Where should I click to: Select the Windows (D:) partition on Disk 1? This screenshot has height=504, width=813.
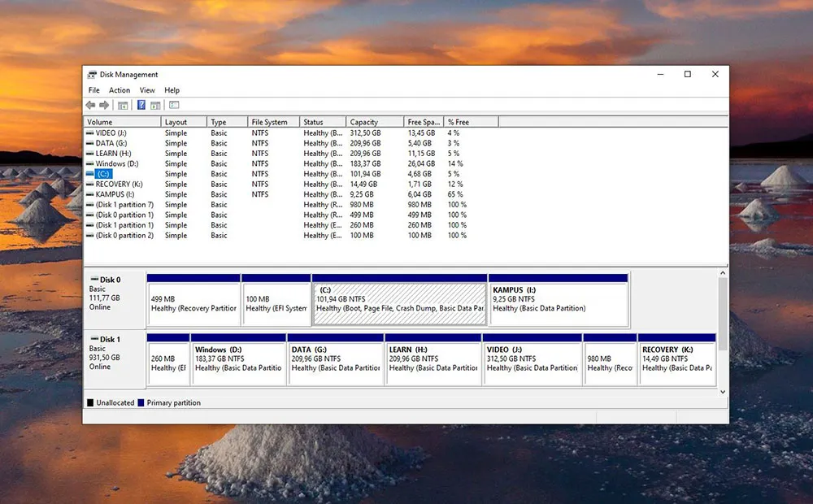tap(238, 358)
